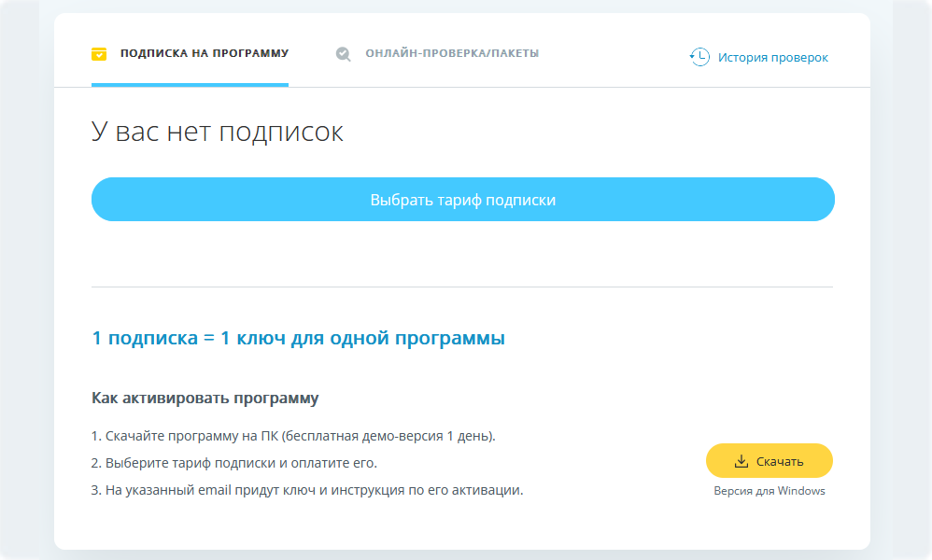Click step 1 about downloading the program
The image size is (932, 560).
(293, 436)
